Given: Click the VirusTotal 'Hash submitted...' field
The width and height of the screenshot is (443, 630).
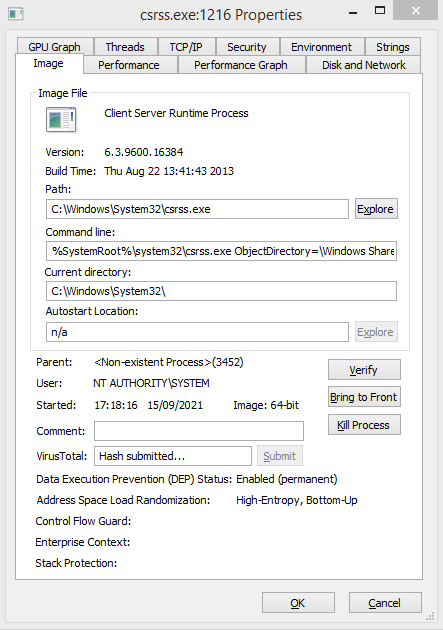Looking at the screenshot, I should point(173,456).
